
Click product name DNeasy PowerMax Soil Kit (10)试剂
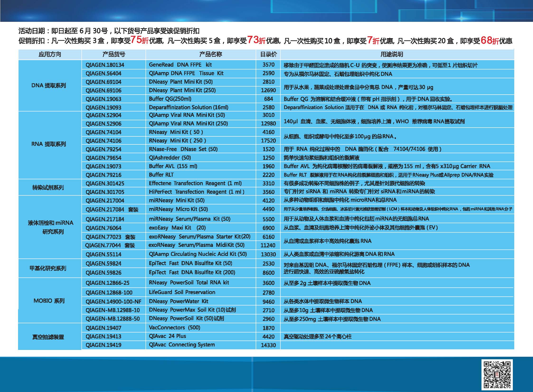192,310
